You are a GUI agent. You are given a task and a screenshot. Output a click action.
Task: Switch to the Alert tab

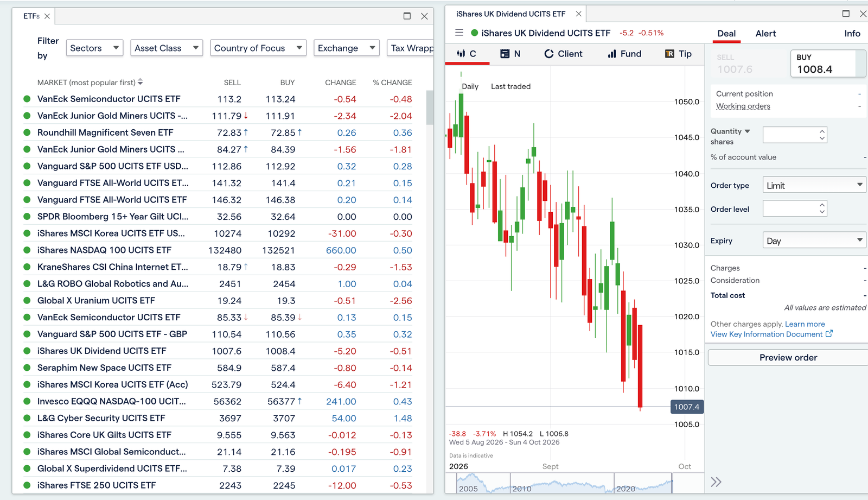coord(765,34)
